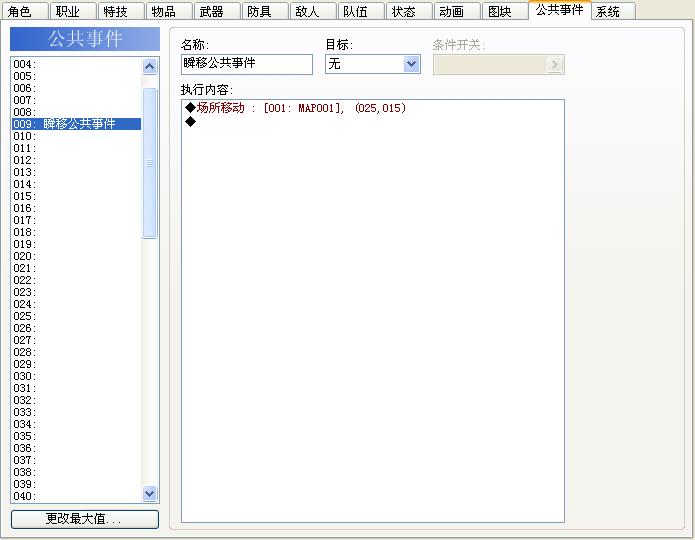Switch to the 状态 tab

coord(409,11)
